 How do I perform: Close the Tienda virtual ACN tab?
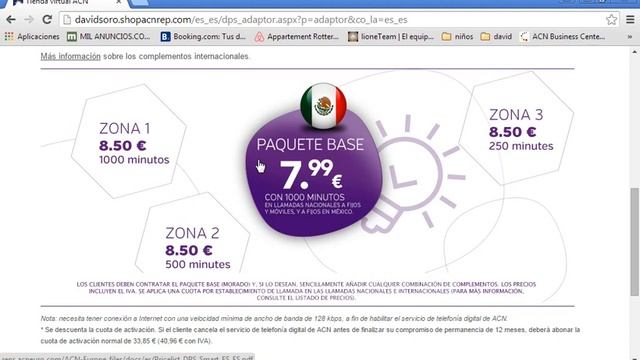[118, 2]
